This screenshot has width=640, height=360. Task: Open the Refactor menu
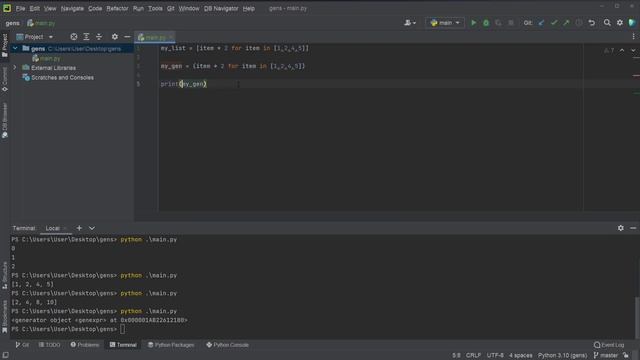tap(117, 8)
